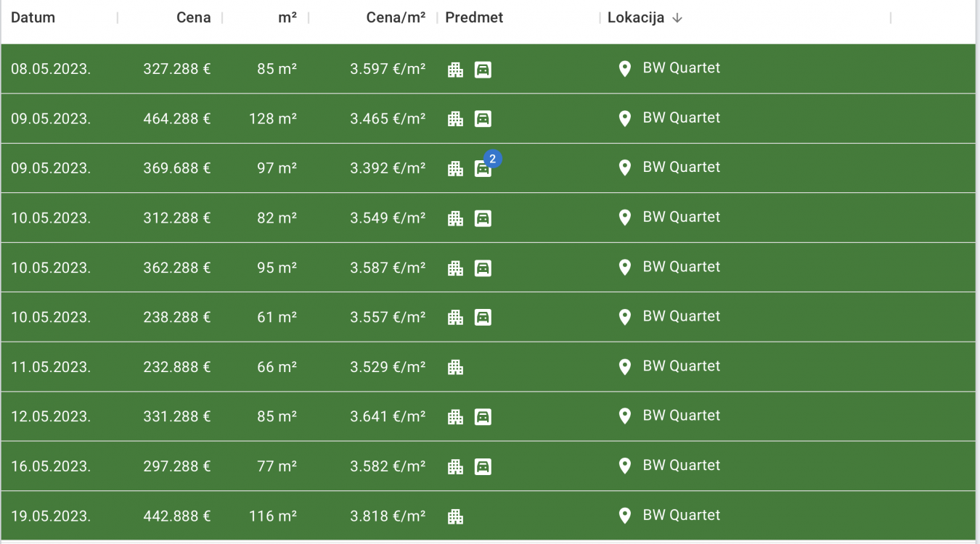
Task: Click the location pin in the 312.288 € row
Action: 624,218
